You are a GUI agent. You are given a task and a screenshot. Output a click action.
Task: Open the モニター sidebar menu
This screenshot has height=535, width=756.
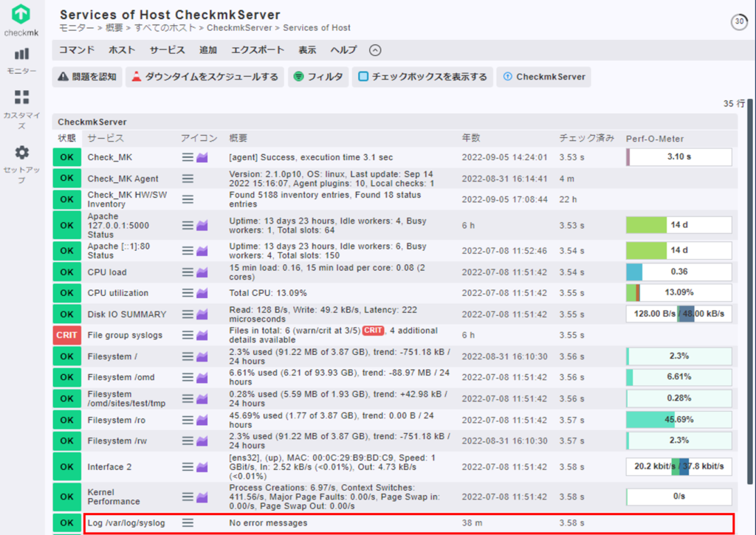21,61
